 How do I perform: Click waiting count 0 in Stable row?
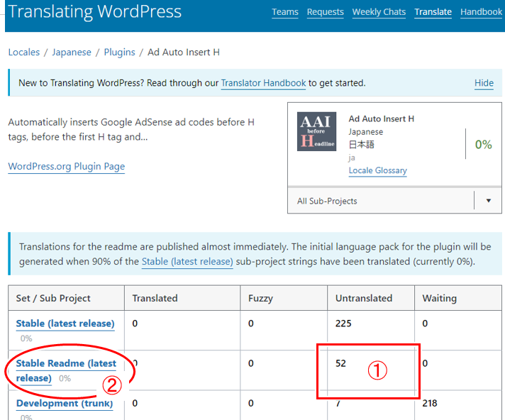425,324
